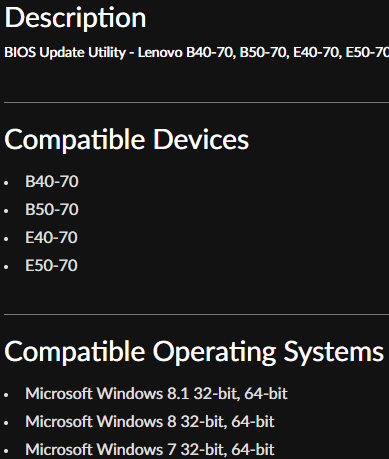Click the divider line below Description section
This screenshot has width=389, height=459.
click(197, 103)
